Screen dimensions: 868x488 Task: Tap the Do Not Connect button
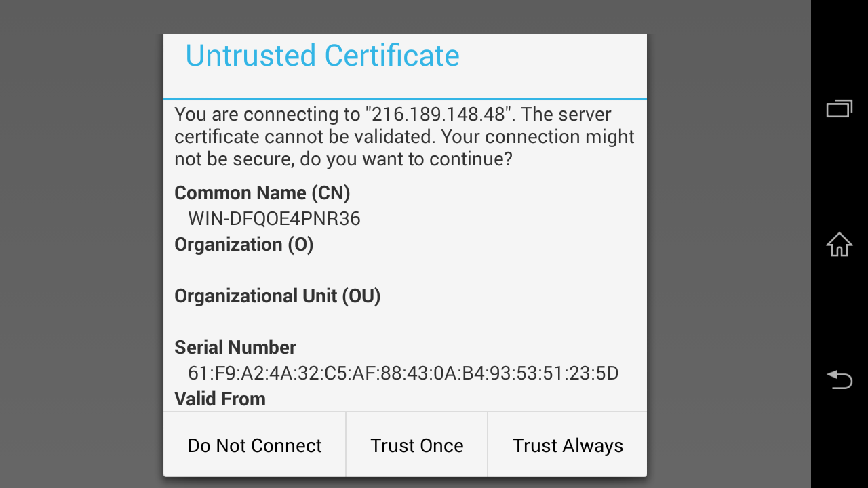(x=254, y=445)
